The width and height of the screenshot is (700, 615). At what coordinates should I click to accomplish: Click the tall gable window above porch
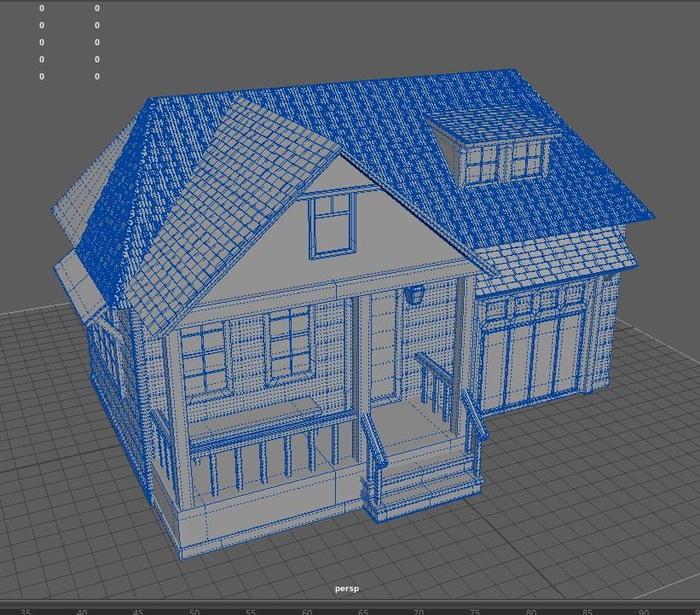[x=332, y=225]
